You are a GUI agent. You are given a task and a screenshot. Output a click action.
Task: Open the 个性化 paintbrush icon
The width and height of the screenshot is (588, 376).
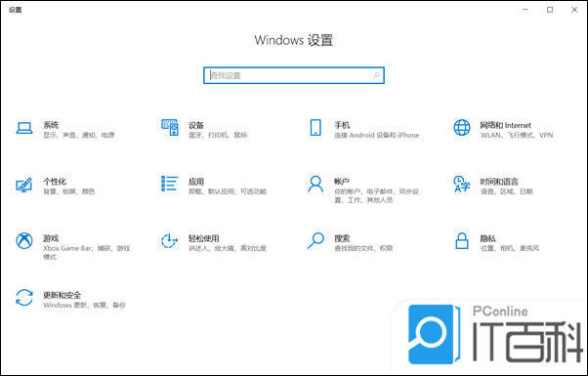pyautogui.click(x=24, y=185)
